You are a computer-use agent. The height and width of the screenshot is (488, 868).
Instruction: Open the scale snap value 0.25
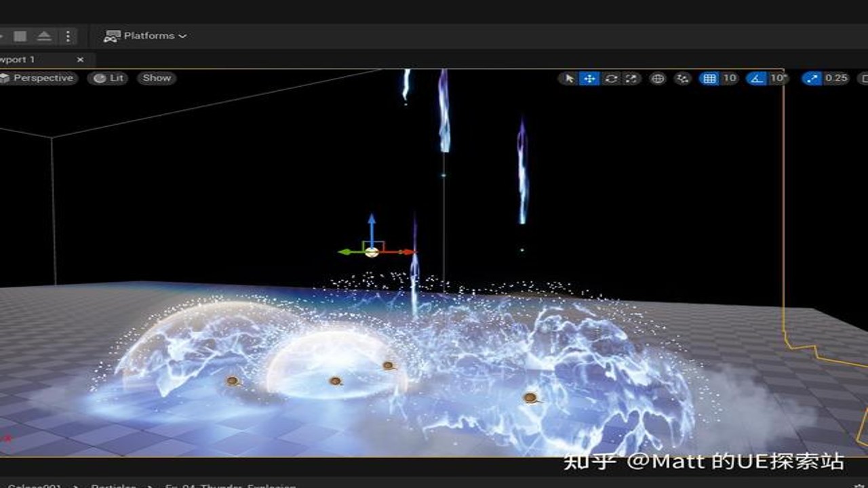point(837,79)
